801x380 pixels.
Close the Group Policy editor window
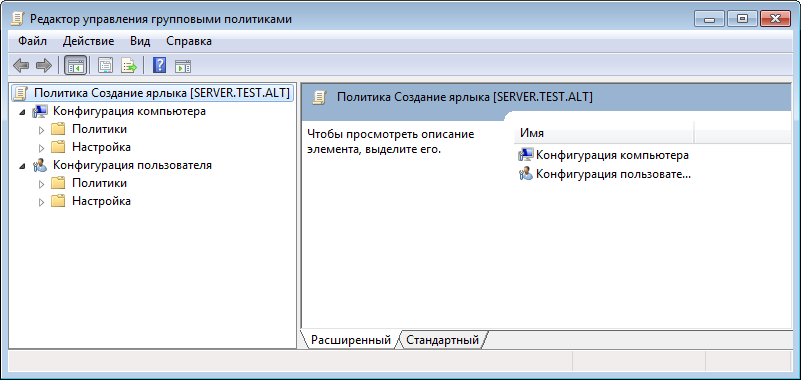click(775, 19)
